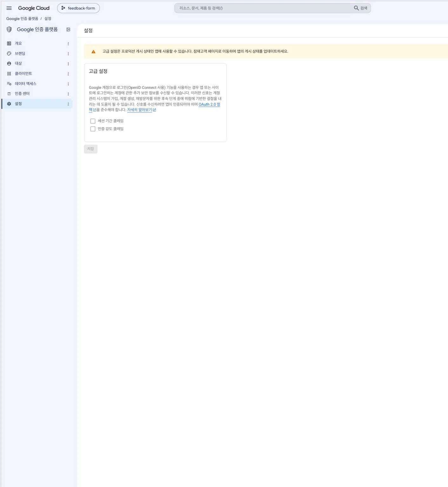
Task: Click the 데이터 액세스 list-settings icon
Action: coord(9,84)
